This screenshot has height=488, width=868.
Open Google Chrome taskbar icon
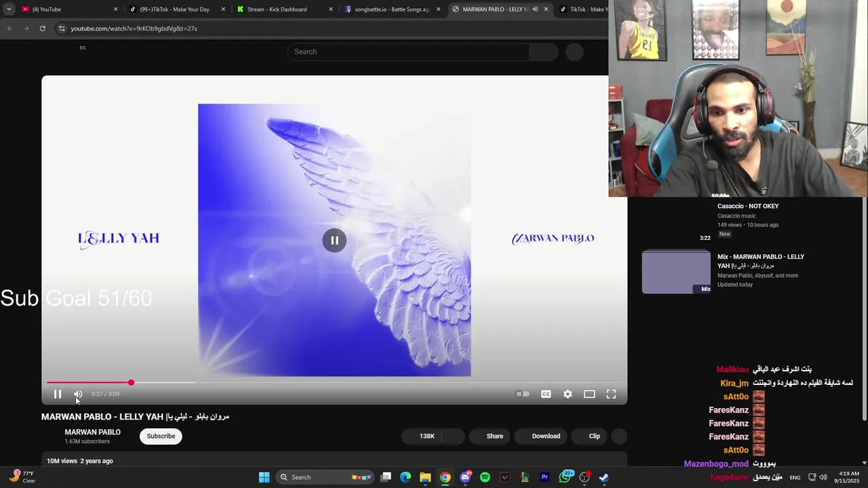tap(445, 477)
